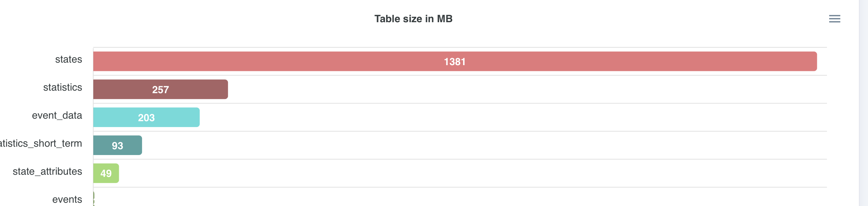Click the 93 data value label
Viewport: 868px width, 206px height.
pyautogui.click(x=117, y=146)
